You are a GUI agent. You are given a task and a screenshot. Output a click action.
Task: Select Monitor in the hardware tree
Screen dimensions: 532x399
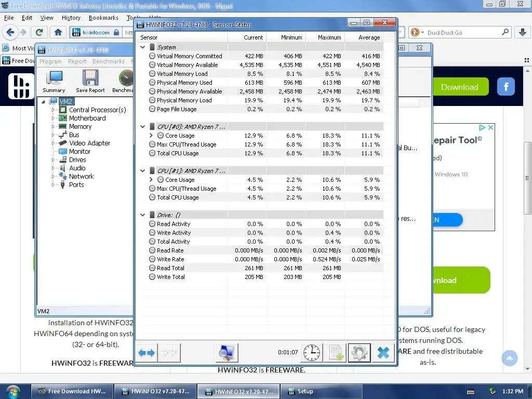tap(79, 151)
